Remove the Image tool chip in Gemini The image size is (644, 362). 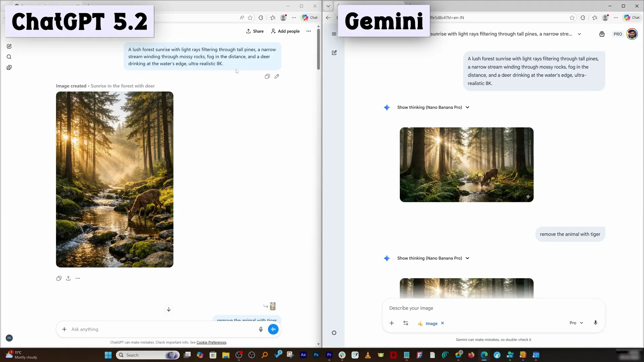442,323
